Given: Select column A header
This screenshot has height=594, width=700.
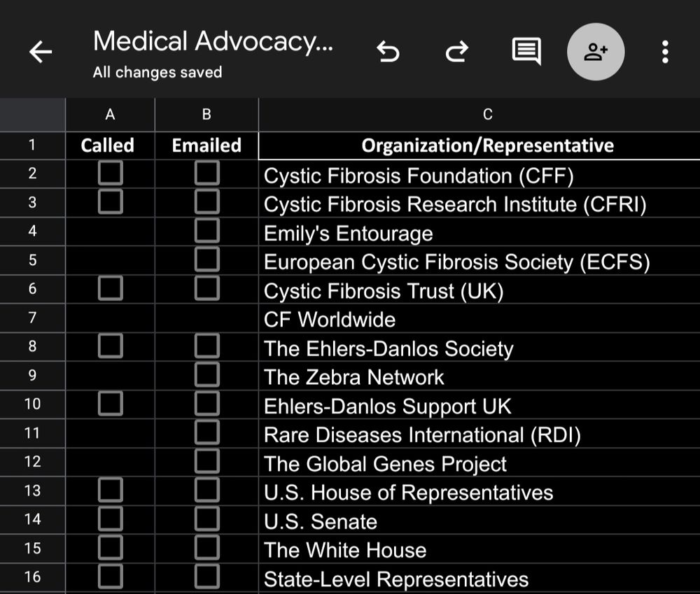Looking at the screenshot, I should click(110, 115).
